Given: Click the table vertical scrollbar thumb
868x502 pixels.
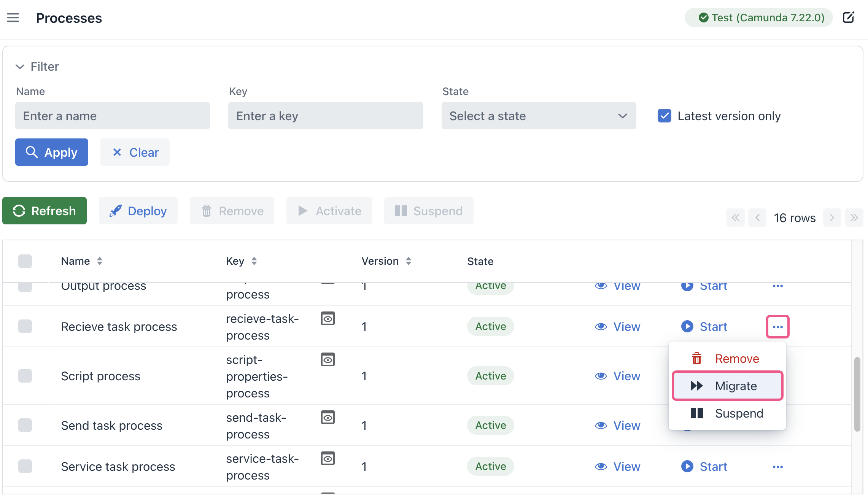Looking at the screenshot, I should 857,394.
